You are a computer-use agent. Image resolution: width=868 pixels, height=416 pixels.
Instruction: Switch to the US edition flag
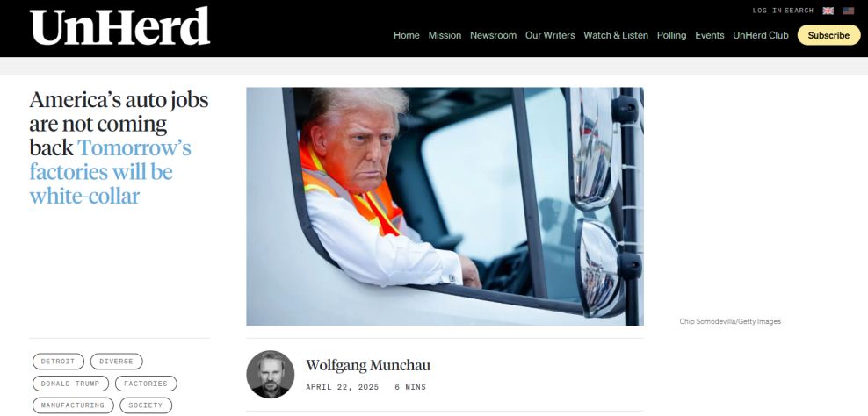(848, 11)
